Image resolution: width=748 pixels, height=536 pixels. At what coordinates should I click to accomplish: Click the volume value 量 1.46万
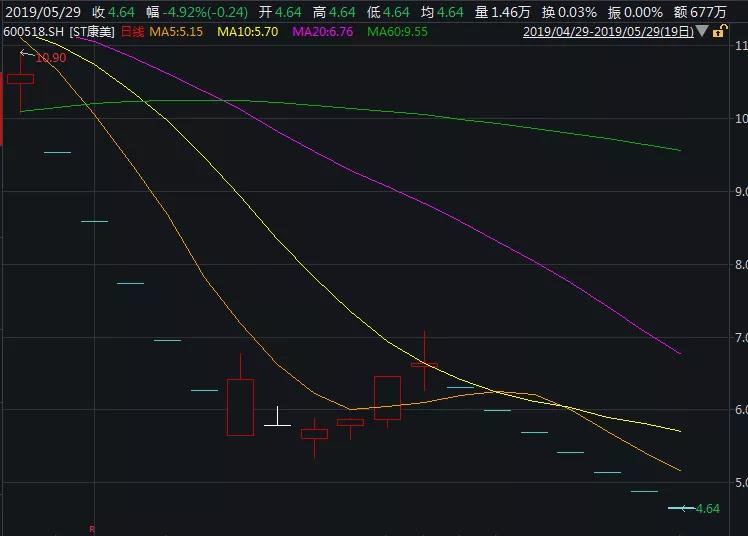502,12
